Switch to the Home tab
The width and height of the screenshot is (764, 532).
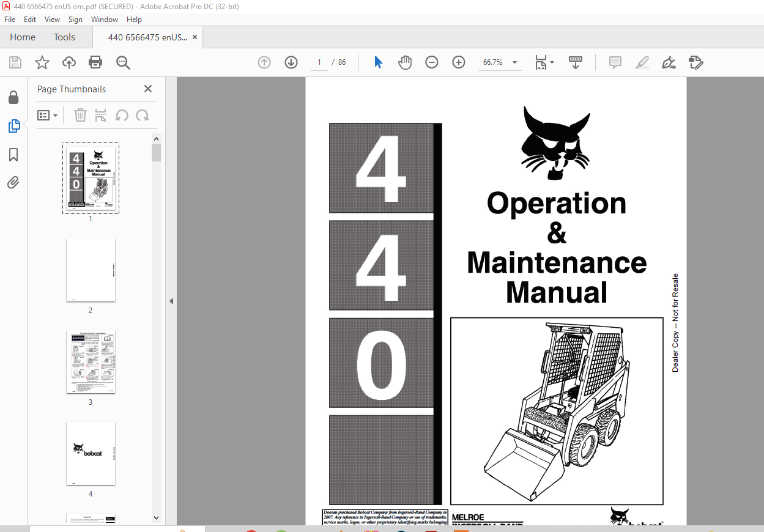coord(23,37)
